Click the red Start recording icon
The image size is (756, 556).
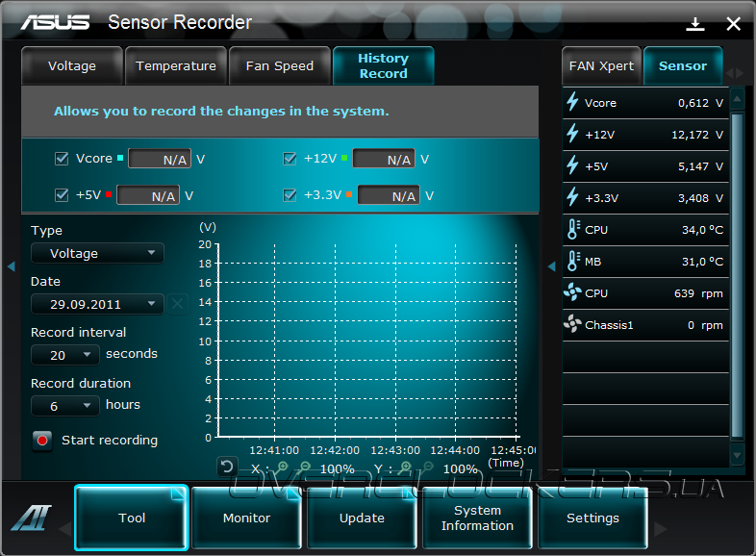pyautogui.click(x=42, y=441)
